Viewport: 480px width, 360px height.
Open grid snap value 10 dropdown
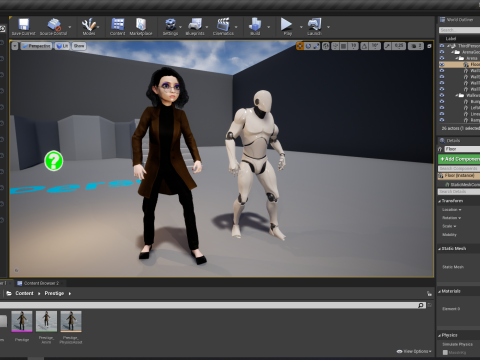(353, 46)
